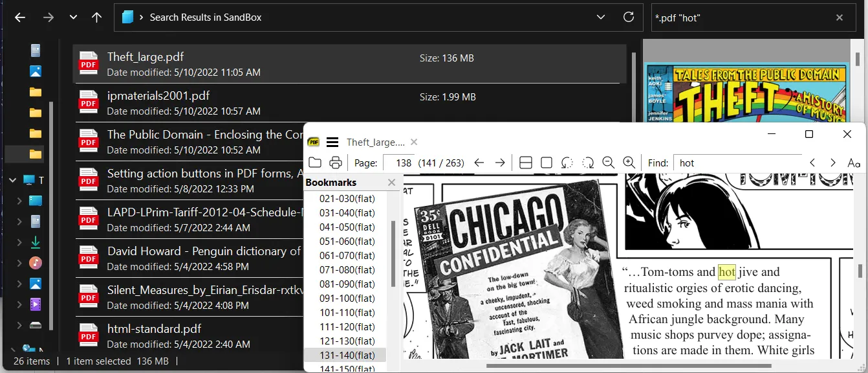Screen dimensions: 868x373
Task: Open bookmark 041-050(flat)
Action: coord(347,227)
